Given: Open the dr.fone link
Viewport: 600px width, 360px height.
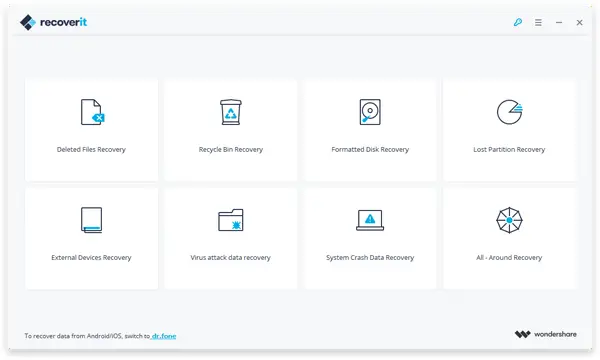Looking at the screenshot, I should (x=164, y=336).
